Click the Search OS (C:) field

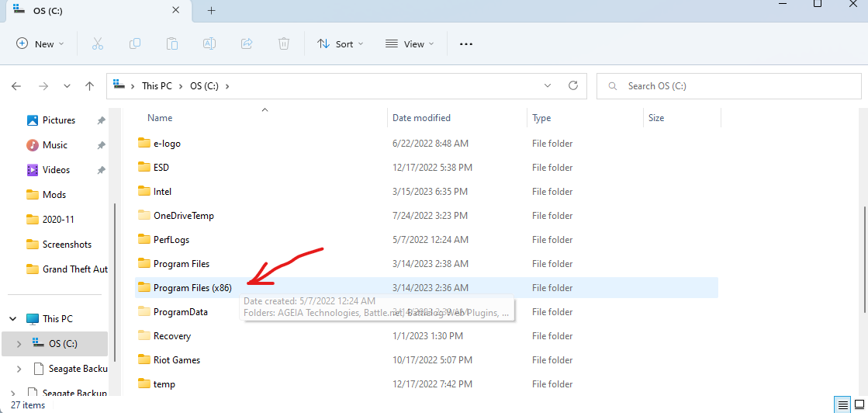pos(728,86)
